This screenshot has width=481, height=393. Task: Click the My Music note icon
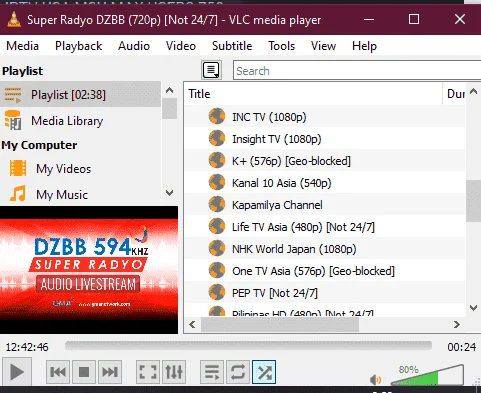[x=18, y=194]
